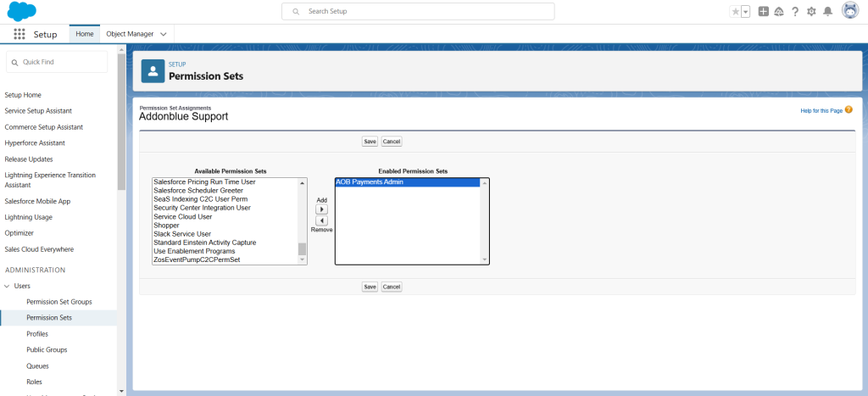Open Public Groups
Viewport: 868px width, 396px height.
(x=47, y=350)
